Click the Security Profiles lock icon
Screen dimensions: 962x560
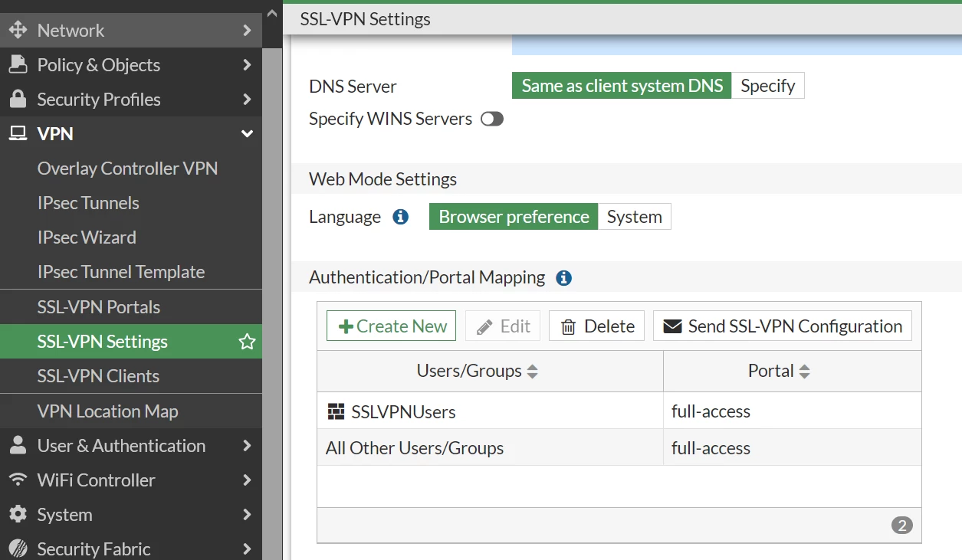click(x=18, y=100)
